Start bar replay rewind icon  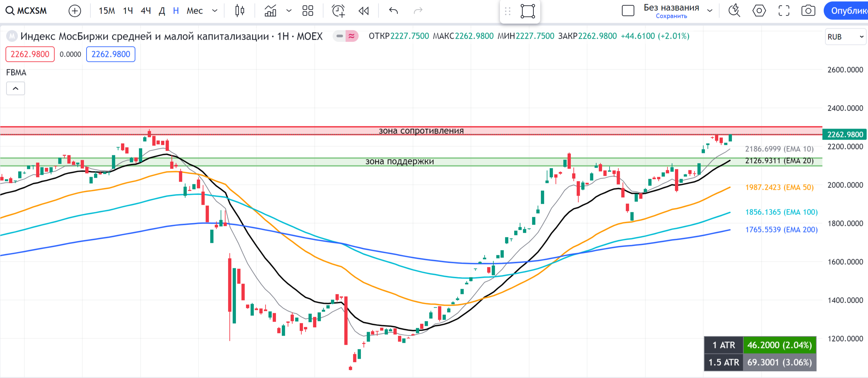(364, 11)
